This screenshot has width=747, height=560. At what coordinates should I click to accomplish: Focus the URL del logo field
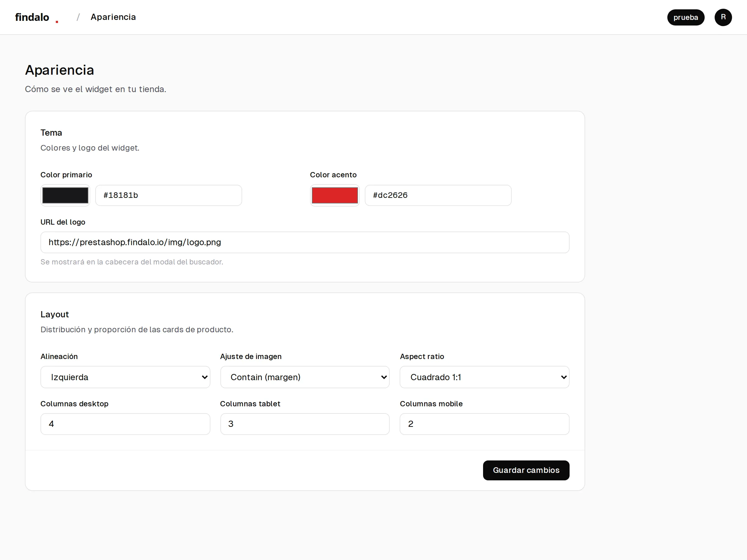click(x=305, y=242)
